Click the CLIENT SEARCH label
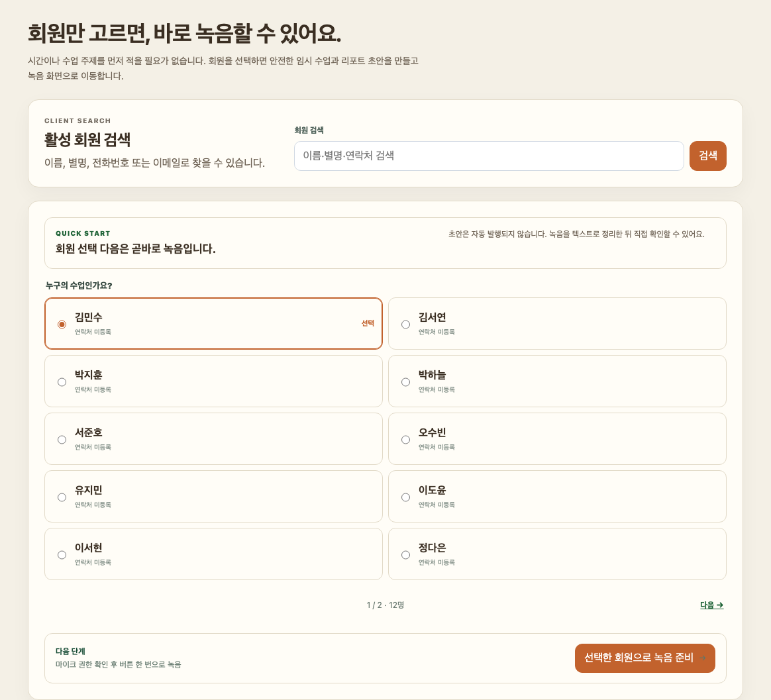771x700 pixels. (77, 121)
